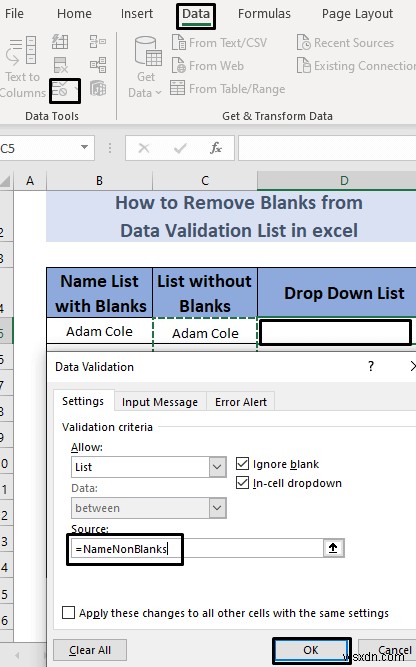This screenshot has height=667, width=416.
Task: Select the empty Drop Down List cell D5
Action: [335, 332]
